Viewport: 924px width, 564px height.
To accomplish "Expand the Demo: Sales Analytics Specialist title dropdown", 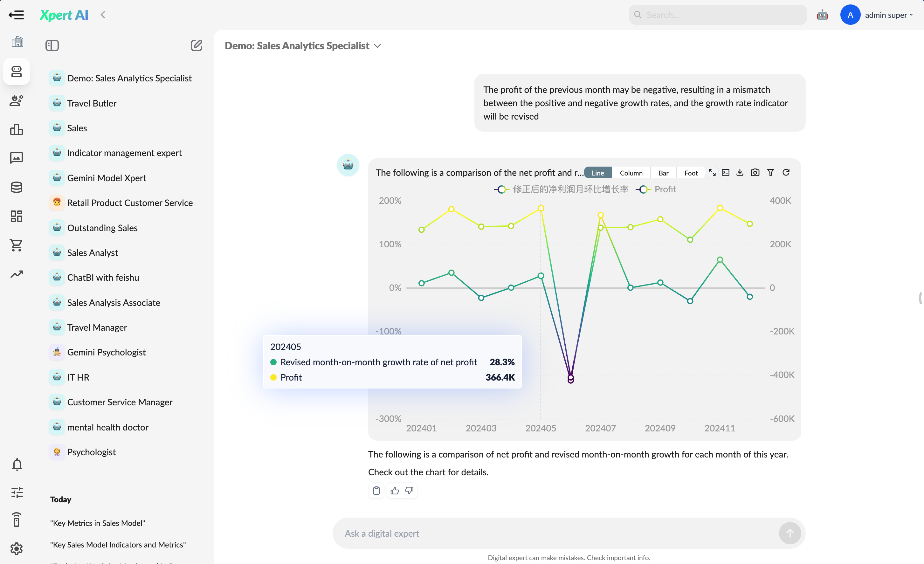I will coord(378,46).
